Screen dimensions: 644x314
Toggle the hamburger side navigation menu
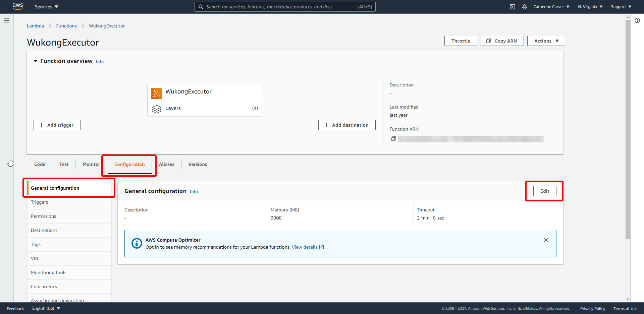pyautogui.click(x=6, y=20)
